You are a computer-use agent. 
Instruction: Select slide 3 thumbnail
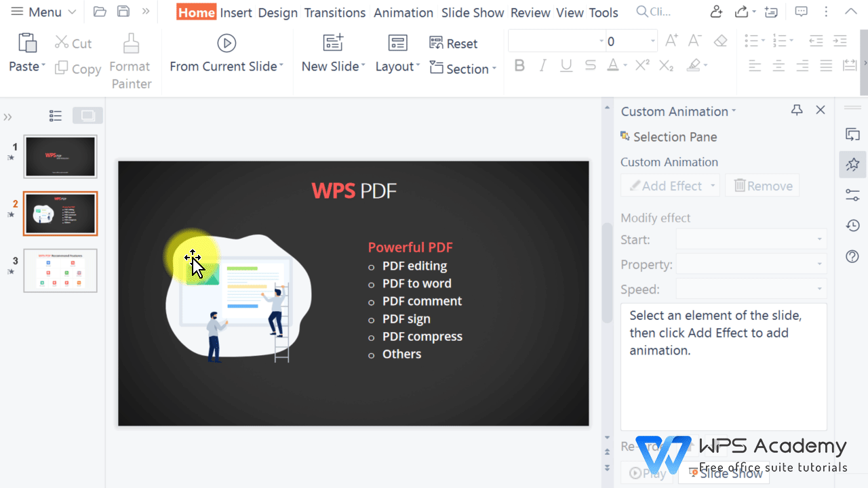60,270
